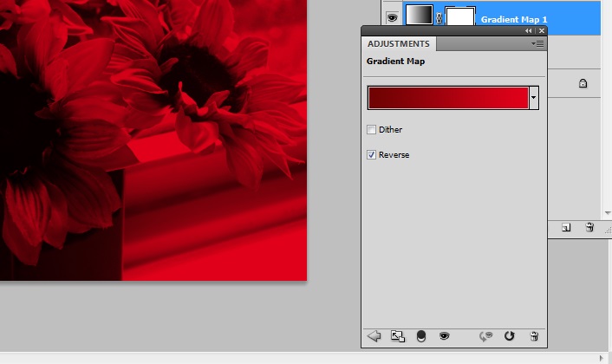
Task: Select the Gradient Map 1 layer mask thumbnail
Action: (459, 16)
